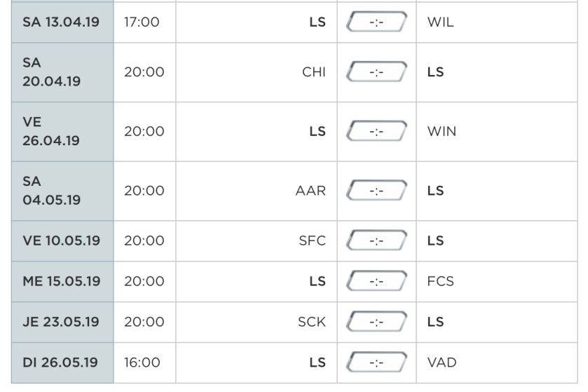The width and height of the screenshot is (588, 392).
Task: Click the AAR versus LS score box
Action: click(x=376, y=191)
